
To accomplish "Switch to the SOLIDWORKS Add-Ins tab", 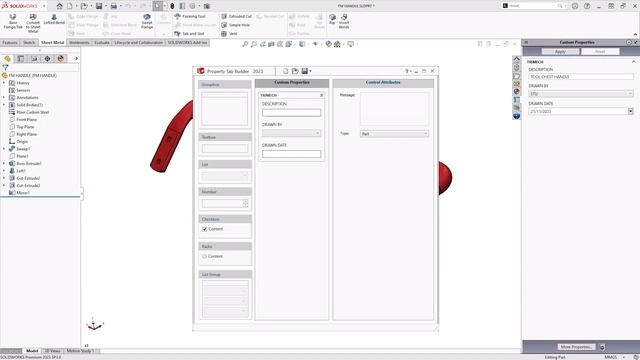I will (x=187, y=42).
